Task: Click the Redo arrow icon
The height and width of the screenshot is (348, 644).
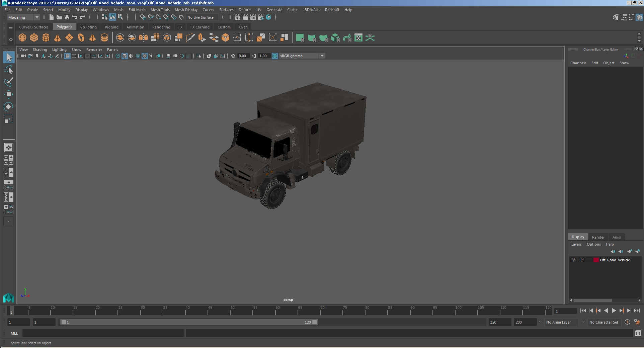Action: 82,17
